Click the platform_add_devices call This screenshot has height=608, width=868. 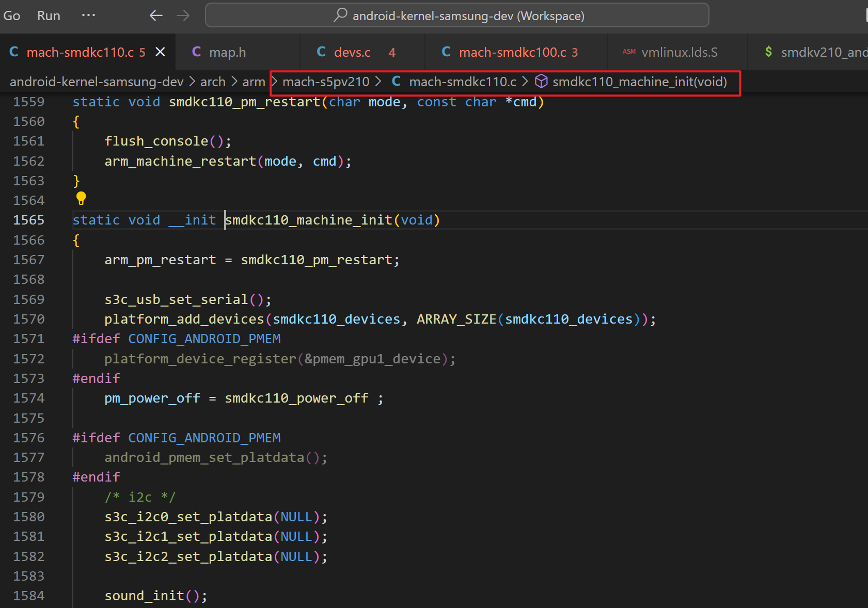coord(184,319)
